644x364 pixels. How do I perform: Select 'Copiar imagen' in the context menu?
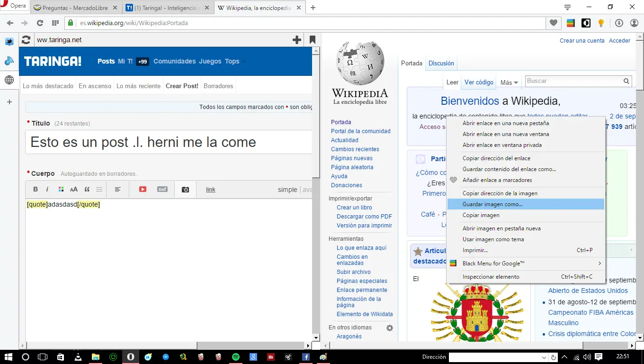526,215
